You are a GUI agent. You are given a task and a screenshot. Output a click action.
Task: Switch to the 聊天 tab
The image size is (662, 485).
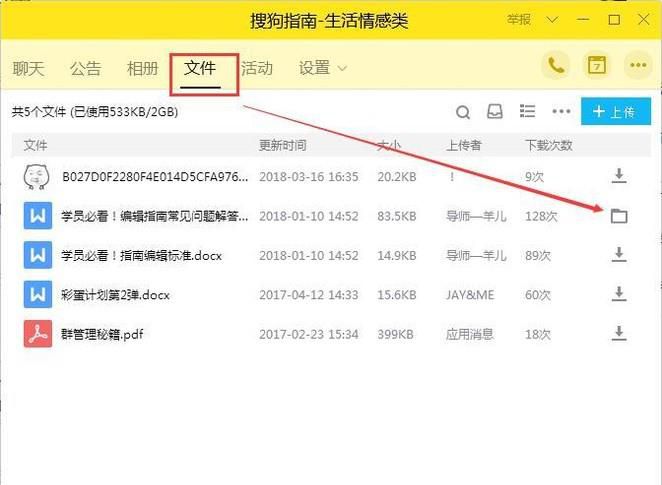[28, 68]
